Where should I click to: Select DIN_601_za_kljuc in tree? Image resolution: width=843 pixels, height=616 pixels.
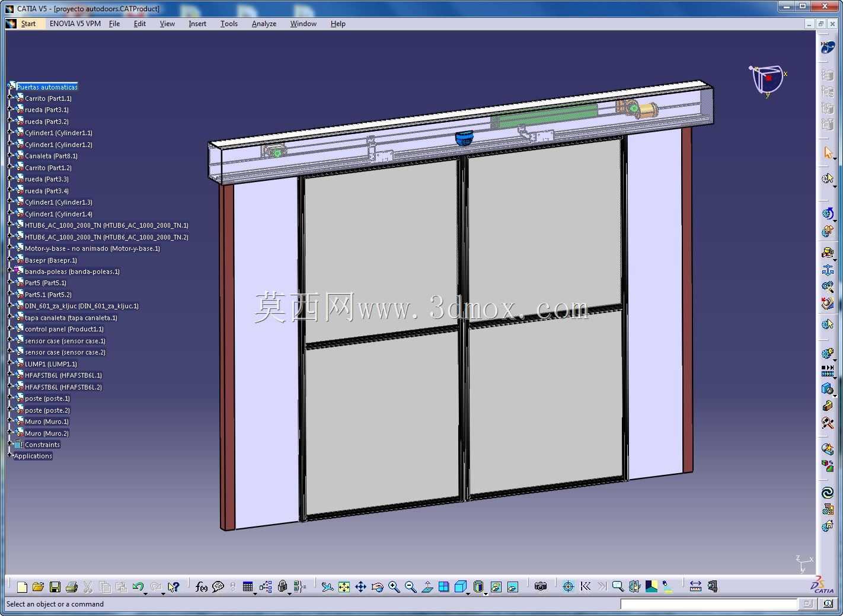(82, 306)
